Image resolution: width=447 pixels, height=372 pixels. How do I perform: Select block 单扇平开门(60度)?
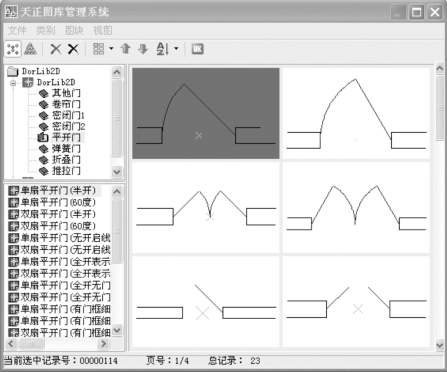[52, 202]
